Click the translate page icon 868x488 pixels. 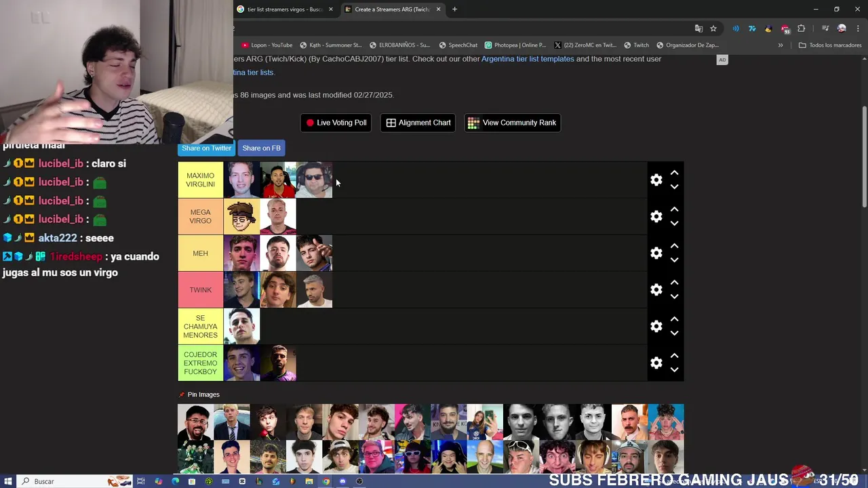[x=698, y=28]
